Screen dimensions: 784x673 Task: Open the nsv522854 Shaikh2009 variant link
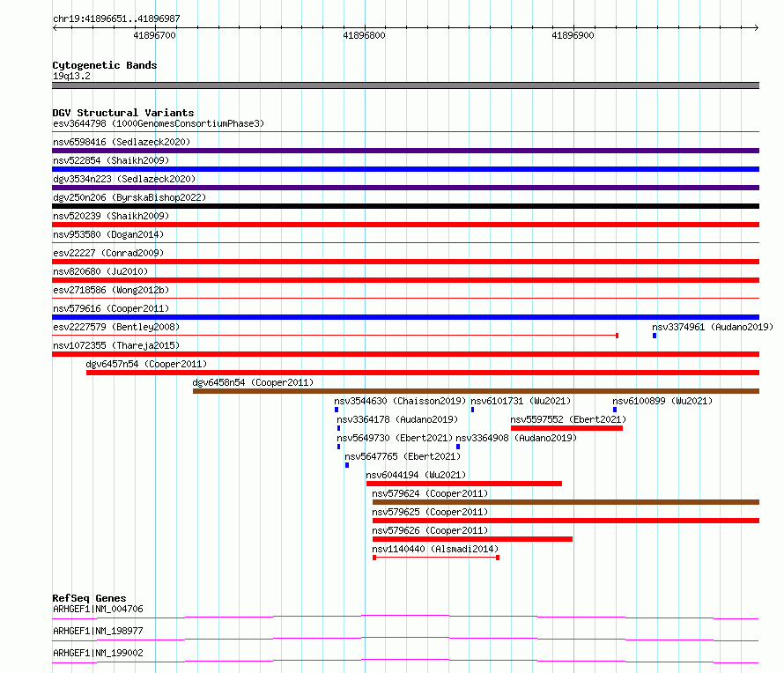(111, 160)
